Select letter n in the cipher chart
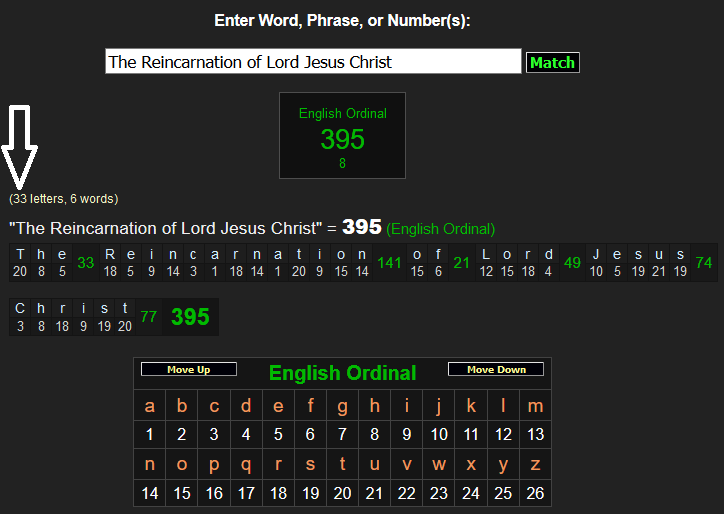Image resolution: width=724 pixels, height=514 pixels. coord(150,465)
